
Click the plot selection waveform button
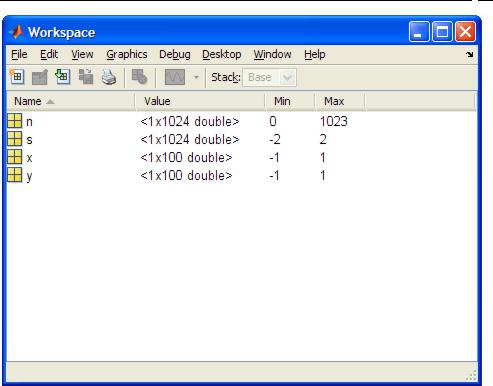pos(175,77)
